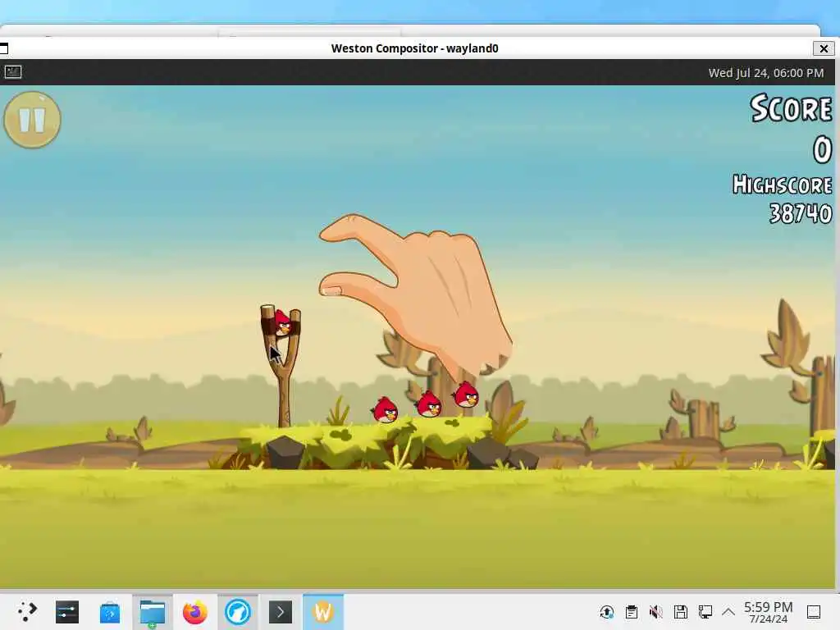Viewport: 840px width, 630px height.
Task: Click the Weston Compositor title bar text
Action: pos(414,48)
